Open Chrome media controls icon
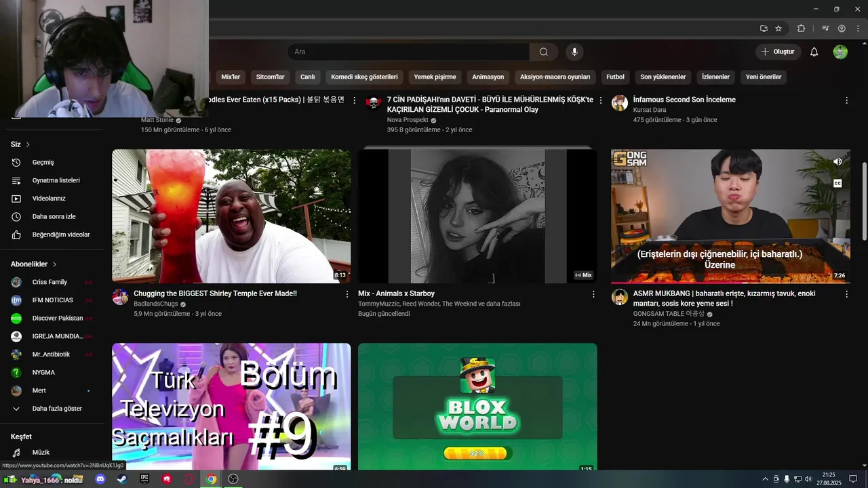868x488 pixels. click(825, 28)
